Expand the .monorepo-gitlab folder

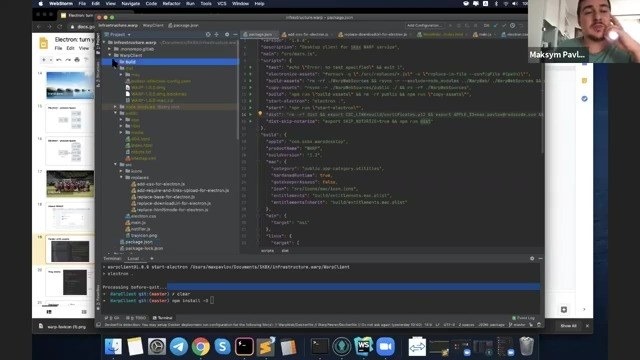tap(110, 49)
